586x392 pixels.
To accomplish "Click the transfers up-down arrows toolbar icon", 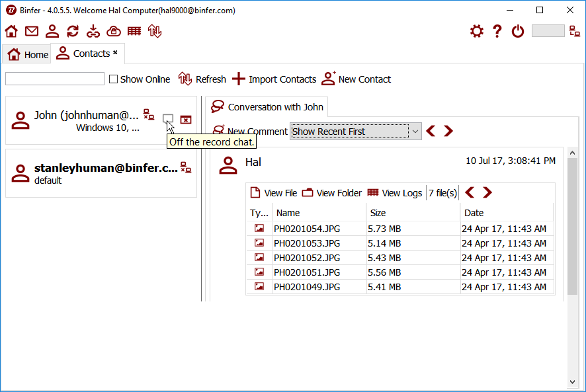I will pyautogui.click(x=155, y=31).
